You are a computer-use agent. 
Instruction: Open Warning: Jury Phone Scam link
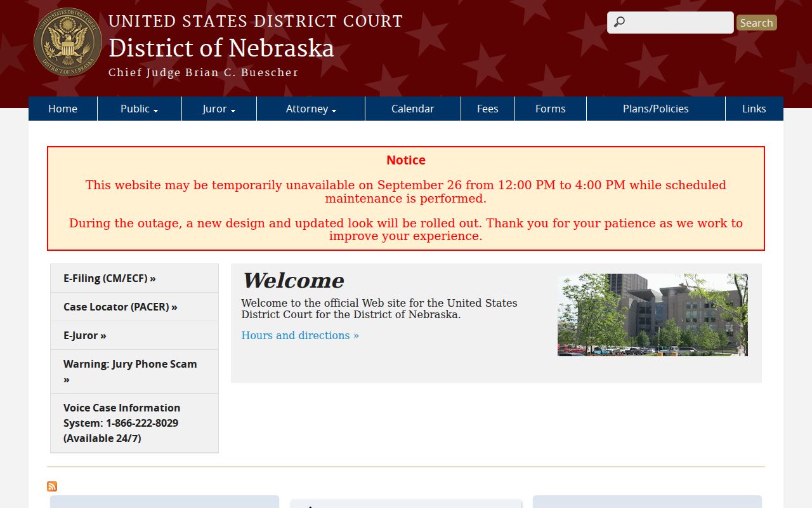(134, 371)
